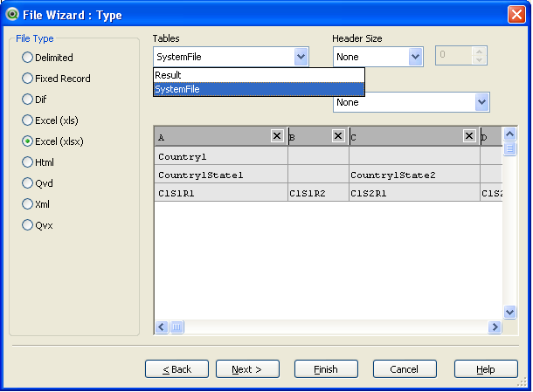Screen dimensions: 533x392
Task: Remove column A with its X icon
Action: pyautogui.click(x=277, y=136)
